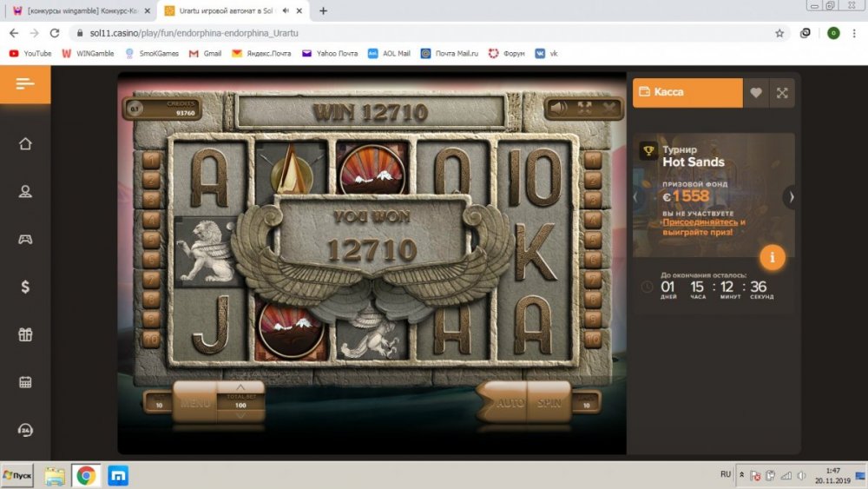The width and height of the screenshot is (868, 489).
Task: Select payline 1 on left side
Action: click(152, 160)
